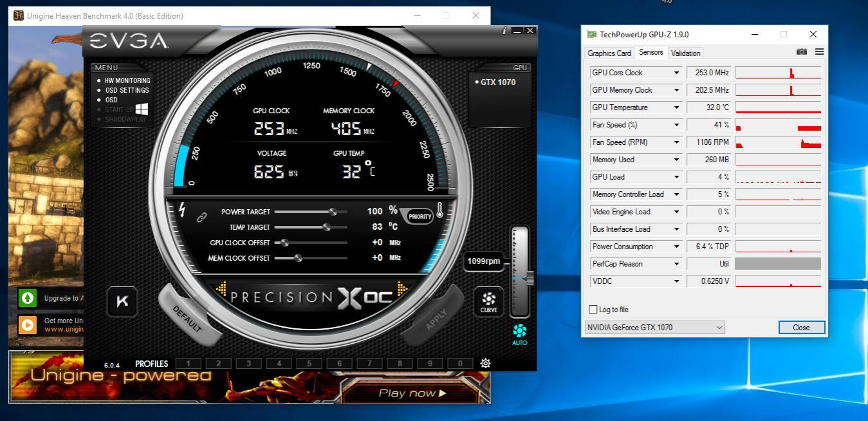Click the K boost button
The image size is (868, 421).
point(122,301)
